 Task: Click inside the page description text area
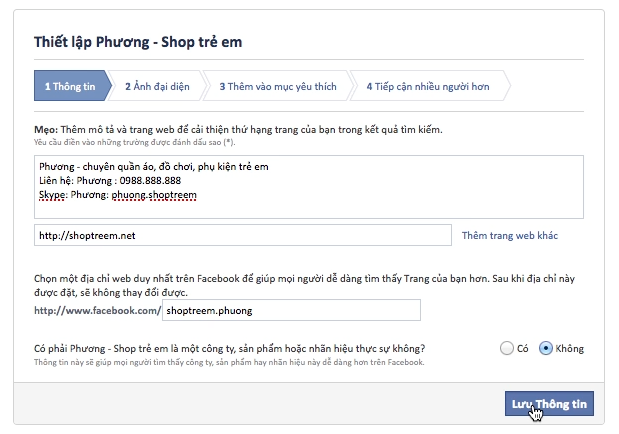point(309,187)
